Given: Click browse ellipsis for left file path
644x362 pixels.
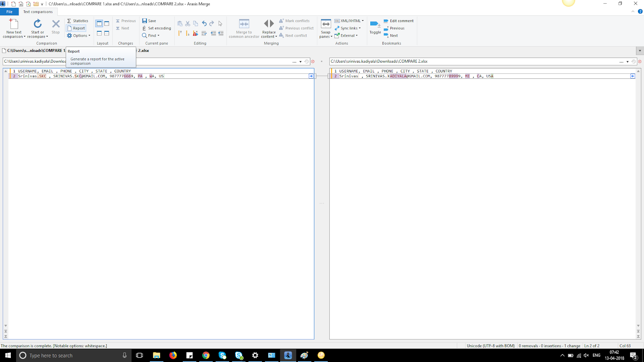Looking at the screenshot, I should tap(294, 62).
